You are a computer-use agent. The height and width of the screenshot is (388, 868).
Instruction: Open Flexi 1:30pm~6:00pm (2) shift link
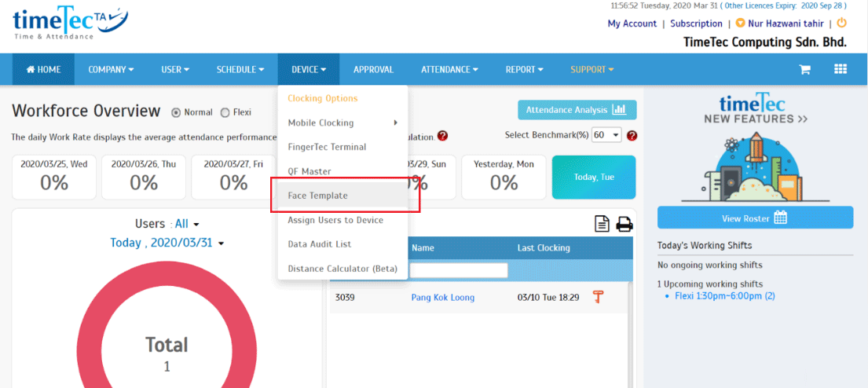(724, 296)
